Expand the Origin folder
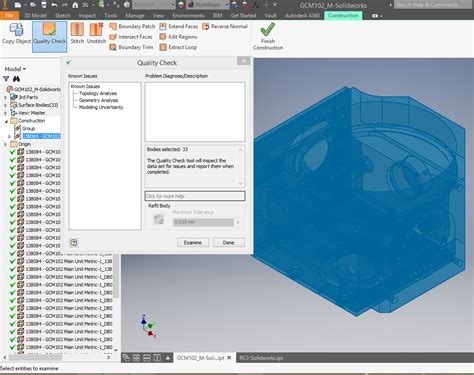This screenshot has width=474, height=375. [5, 144]
